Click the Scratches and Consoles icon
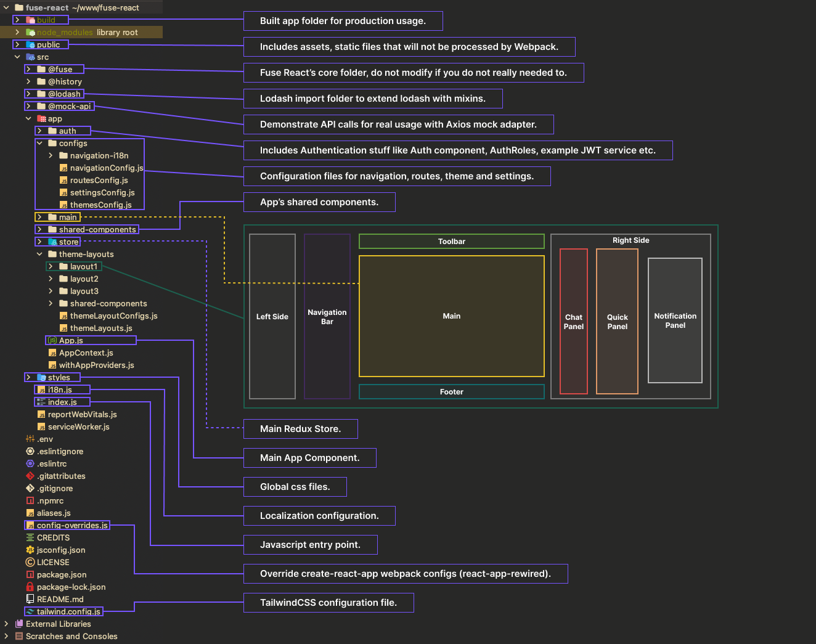Screen dimensions: 816x644 point(19,637)
